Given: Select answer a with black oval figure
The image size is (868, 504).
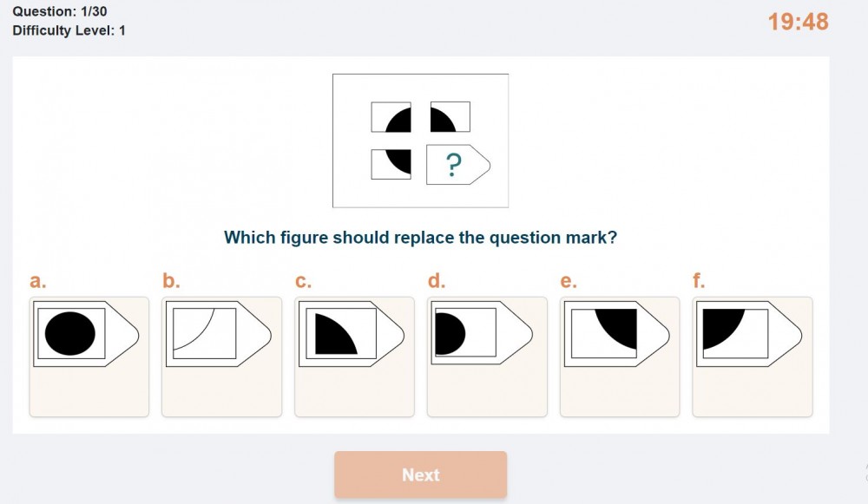Looking at the screenshot, I should click(x=89, y=357).
